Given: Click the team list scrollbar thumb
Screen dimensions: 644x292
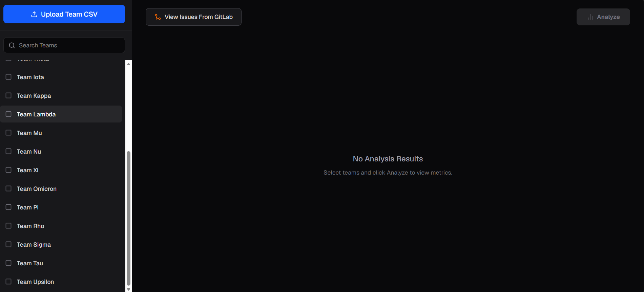Looking at the screenshot, I should pyautogui.click(x=128, y=218).
